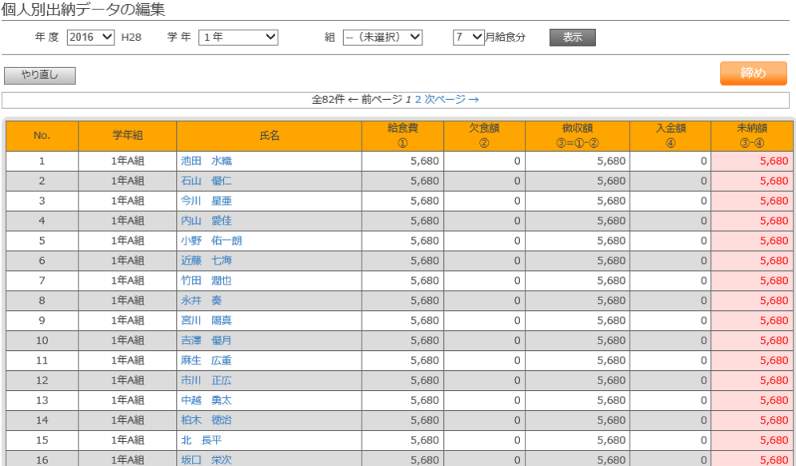Click the 学年組 column header
796x466 pixels.
[x=127, y=136]
